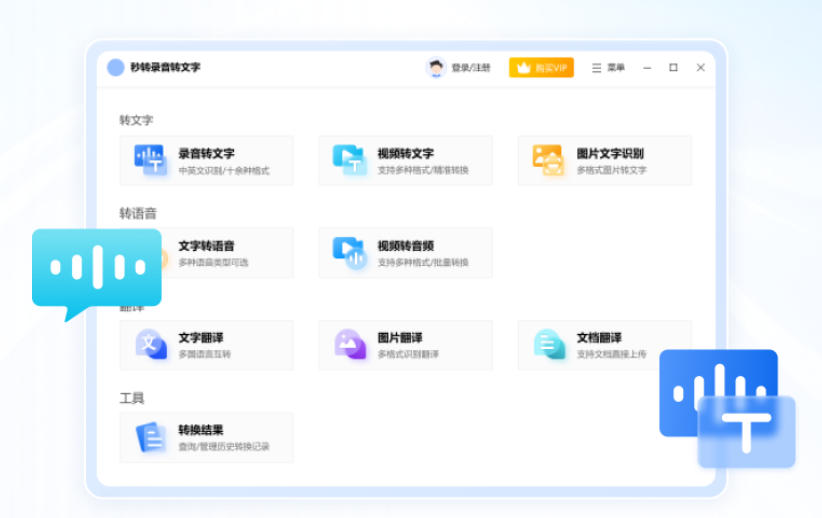This screenshot has height=518, width=822.
Task: Open 图片文字识别 feature label
Action: tap(610, 153)
